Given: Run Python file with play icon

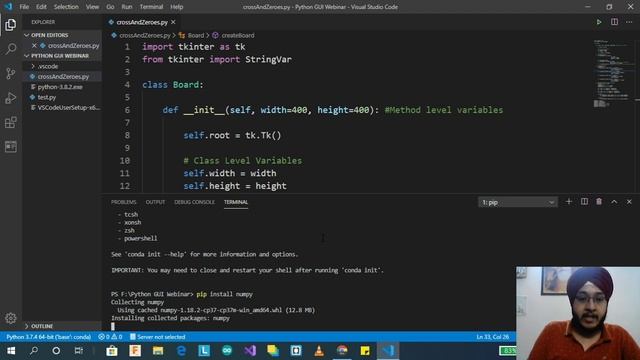Looking at the screenshot, I should pos(599,22).
